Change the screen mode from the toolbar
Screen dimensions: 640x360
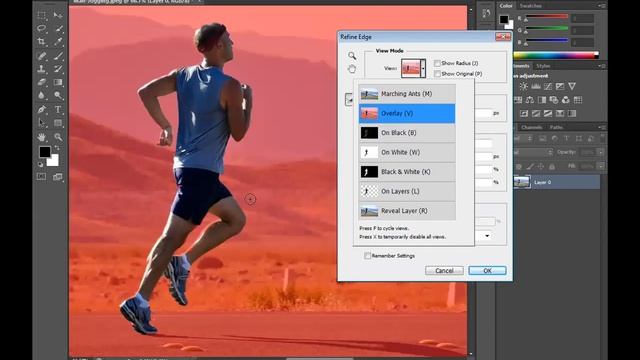click(58, 177)
